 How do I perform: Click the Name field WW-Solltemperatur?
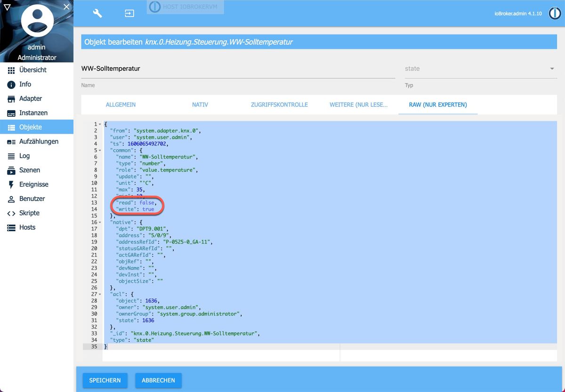(238, 69)
